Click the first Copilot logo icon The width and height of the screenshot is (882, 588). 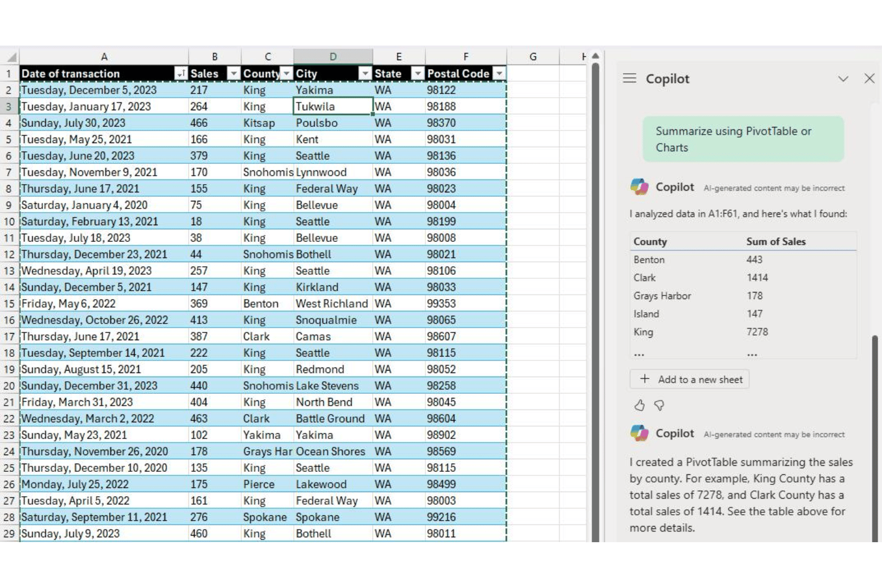coord(639,186)
